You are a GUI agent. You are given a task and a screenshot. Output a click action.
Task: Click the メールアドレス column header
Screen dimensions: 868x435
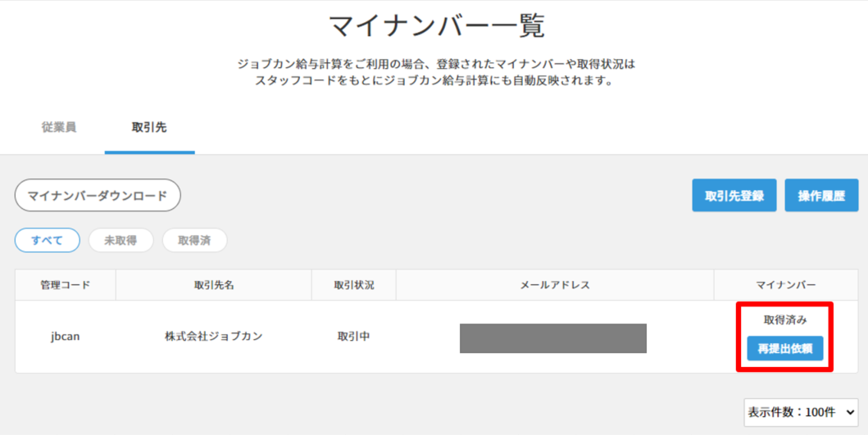coord(555,285)
